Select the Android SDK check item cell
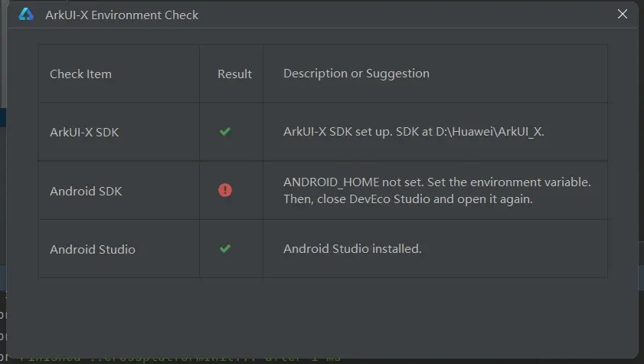This screenshot has width=644, height=364. (x=86, y=191)
